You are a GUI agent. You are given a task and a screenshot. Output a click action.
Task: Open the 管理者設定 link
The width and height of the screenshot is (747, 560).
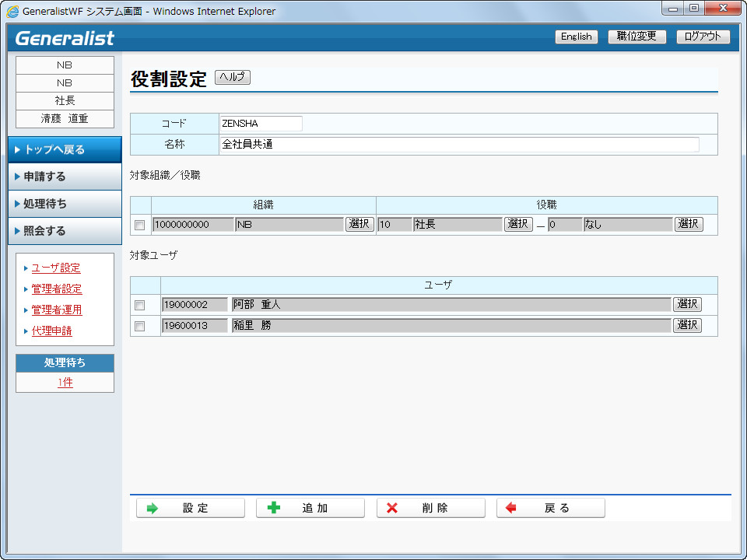[x=57, y=289]
